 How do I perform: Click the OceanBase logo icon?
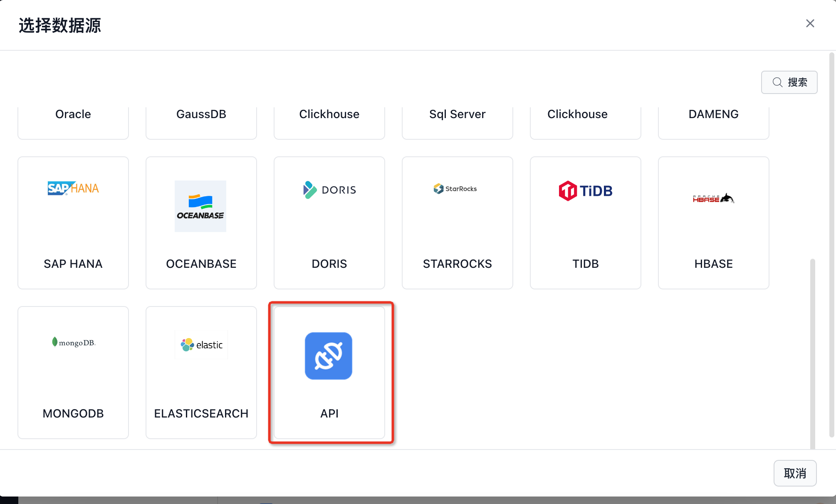tap(200, 206)
